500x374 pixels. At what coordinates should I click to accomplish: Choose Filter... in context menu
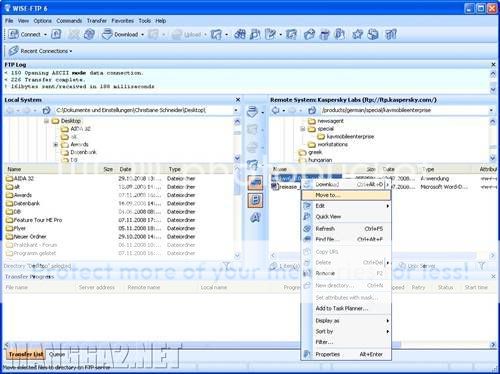346,342
